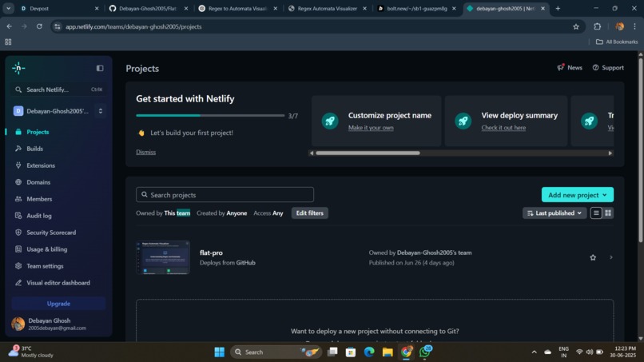Open the Support help link
Viewport: 644px width, 362px height.
[x=608, y=68]
